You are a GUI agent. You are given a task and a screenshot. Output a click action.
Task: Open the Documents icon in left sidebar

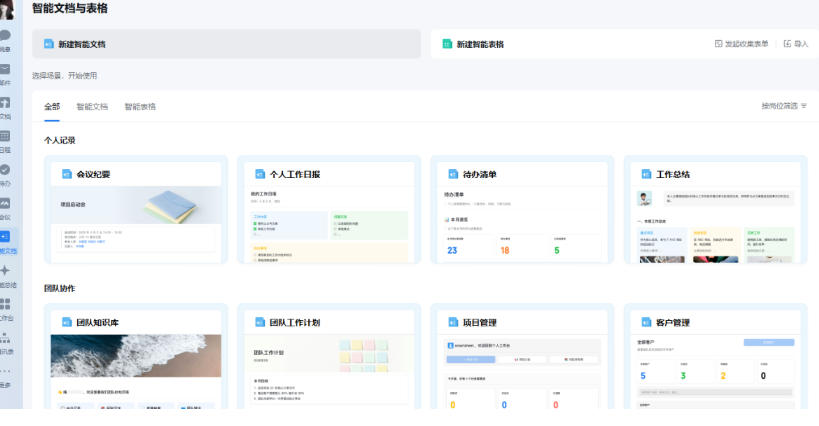pyautogui.click(x=5, y=103)
